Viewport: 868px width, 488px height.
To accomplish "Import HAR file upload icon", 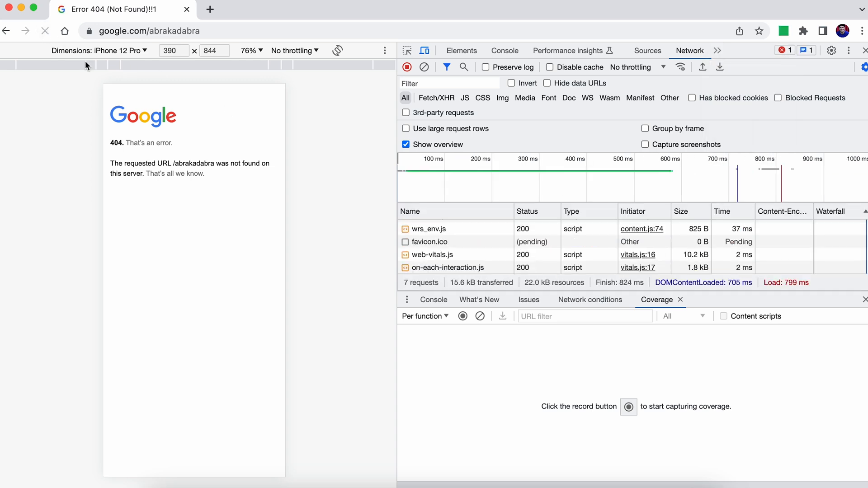I will coord(703,67).
